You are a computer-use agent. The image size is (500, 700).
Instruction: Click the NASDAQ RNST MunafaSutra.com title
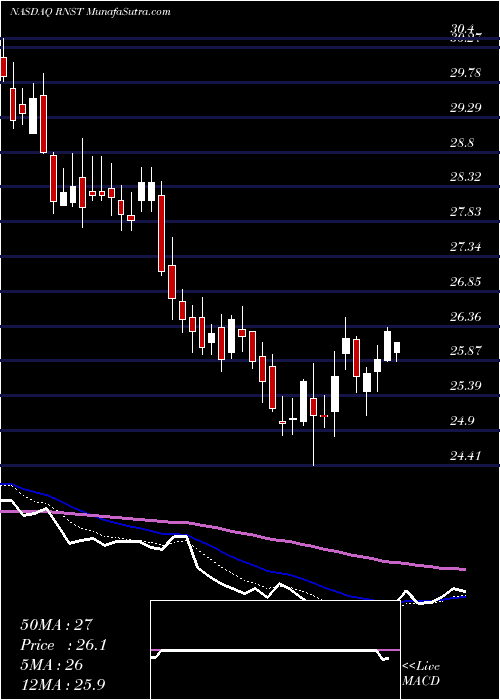point(90,11)
